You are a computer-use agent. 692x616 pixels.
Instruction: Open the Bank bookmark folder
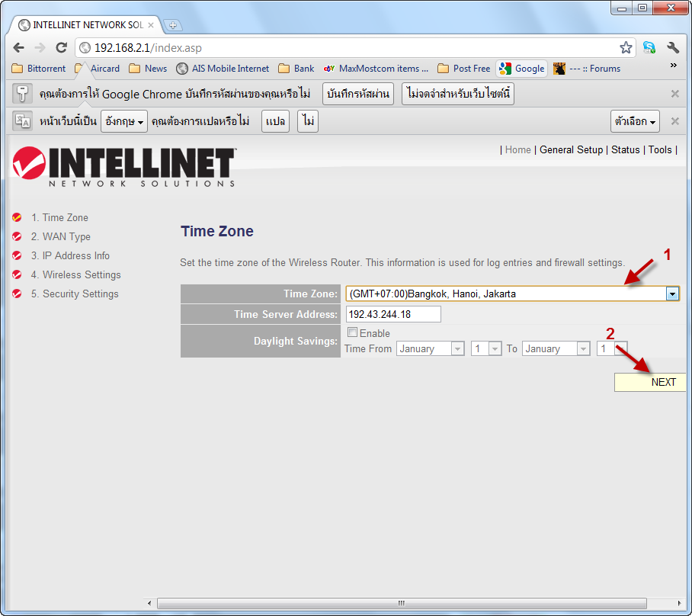296,69
